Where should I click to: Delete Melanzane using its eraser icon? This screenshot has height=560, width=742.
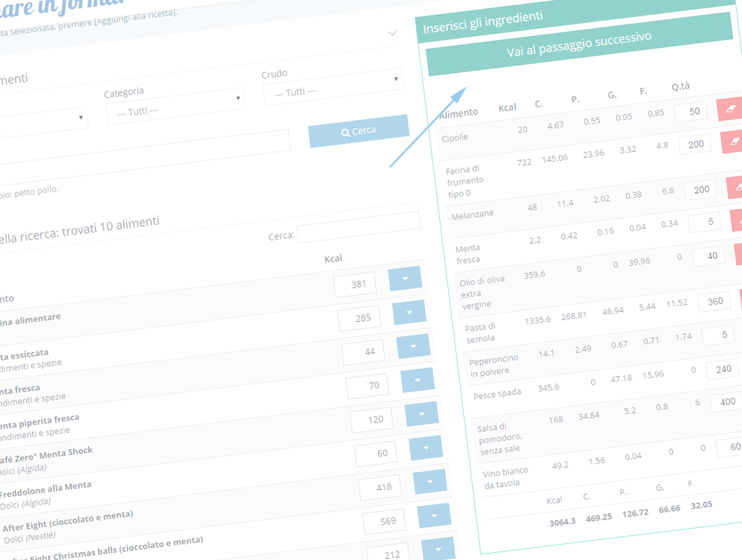(x=736, y=187)
